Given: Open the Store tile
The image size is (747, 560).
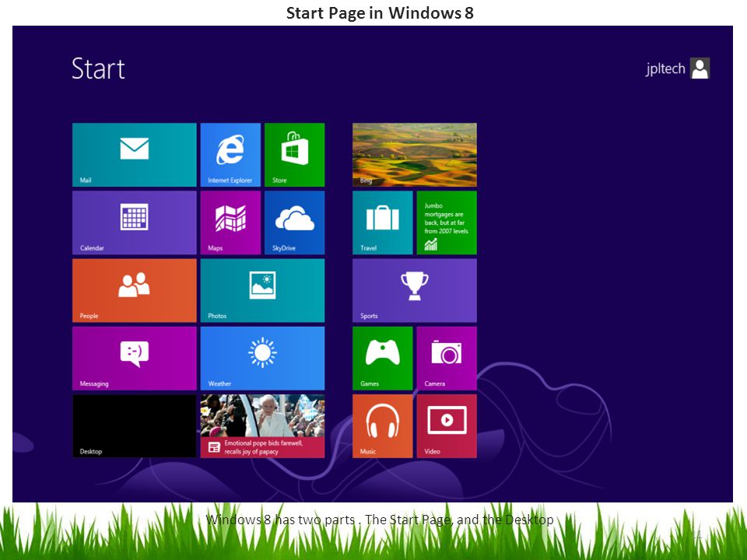Looking at the screenshot, I should [294, 155].
